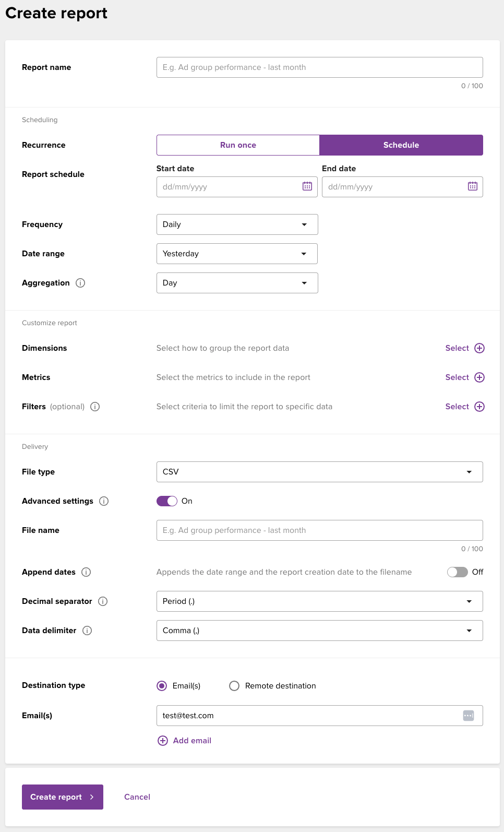Enable the Append dates toggle
Viewport: 504px width, 832px height.
(x=457, y=572)
